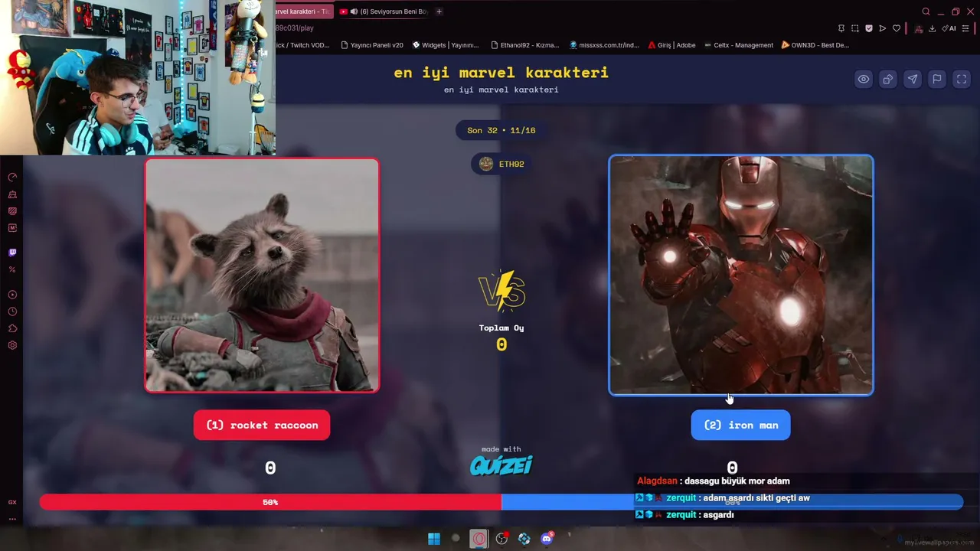This screenshot has width=980, height=551.
Task: Open the browser downloads icon
Action: [932, 28]
